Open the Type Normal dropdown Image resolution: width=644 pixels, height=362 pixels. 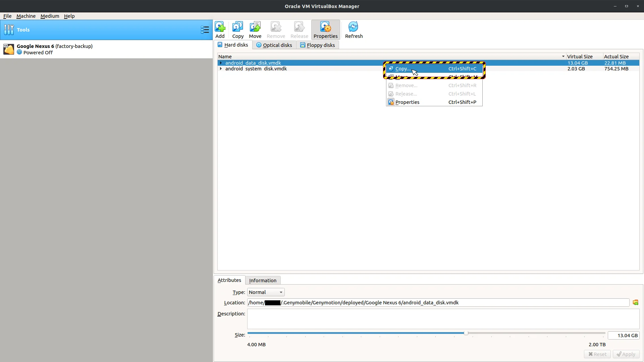pos(266,292)
